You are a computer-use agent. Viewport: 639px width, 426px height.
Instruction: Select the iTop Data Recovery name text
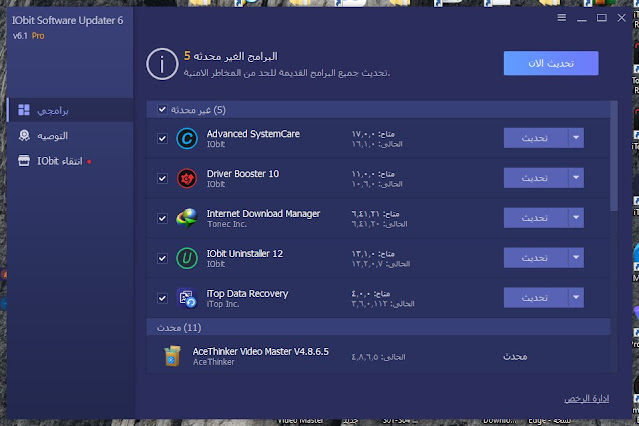click(x=247, y=294)
